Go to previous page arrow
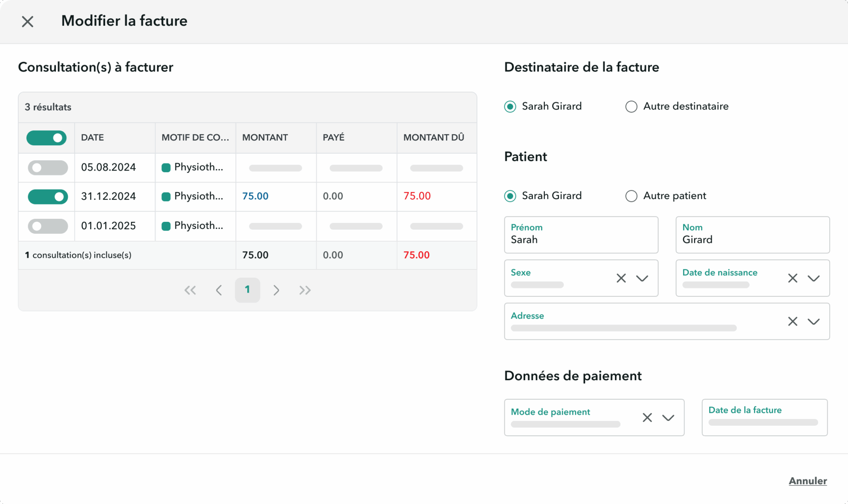 click(219, 290)
